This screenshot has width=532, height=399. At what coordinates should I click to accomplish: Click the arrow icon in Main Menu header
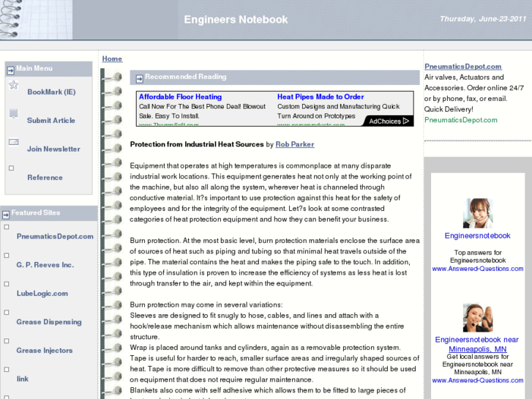[x=10, y=70]
